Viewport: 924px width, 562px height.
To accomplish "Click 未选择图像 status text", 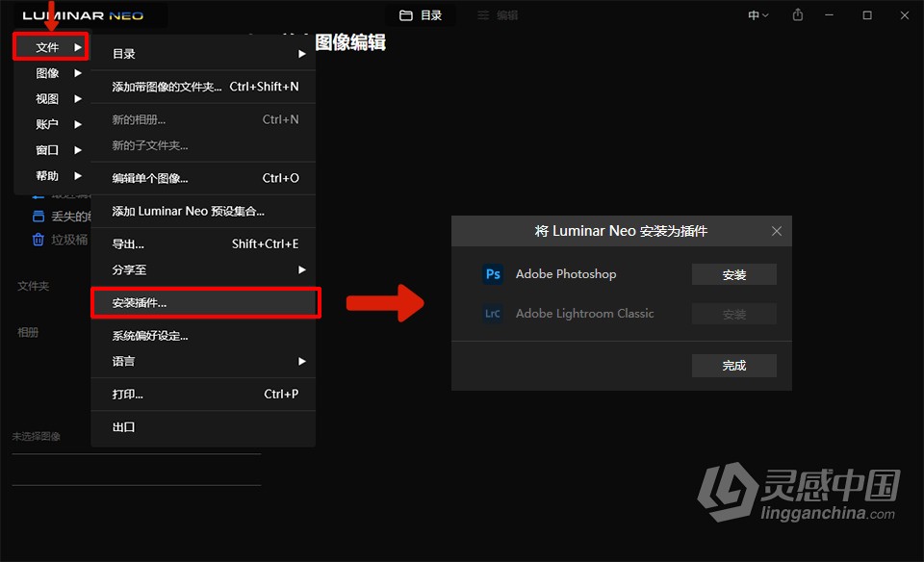I will click(36, 436).
